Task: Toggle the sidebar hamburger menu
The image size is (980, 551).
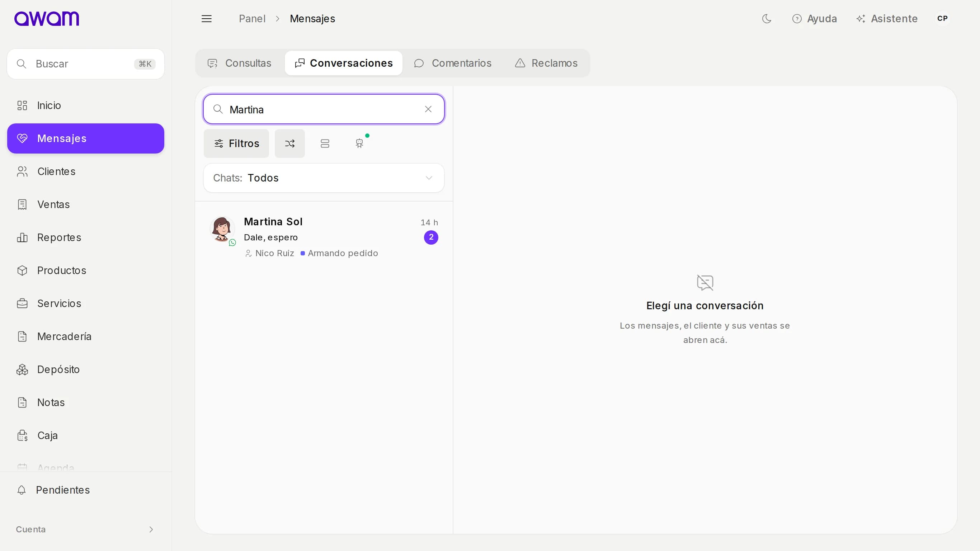Action: [x=206, y=19]
